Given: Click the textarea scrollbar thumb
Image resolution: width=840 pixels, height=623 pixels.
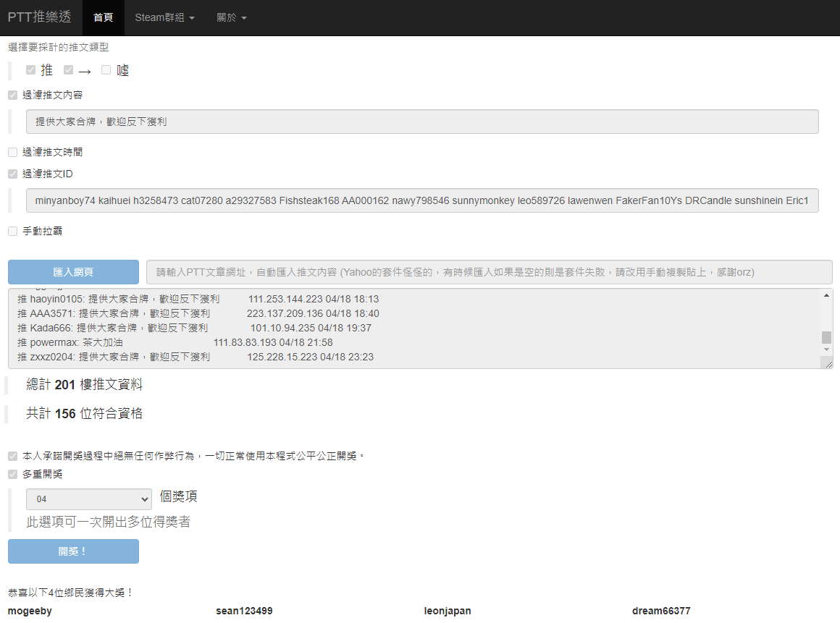Looking at the screenshot, I should 827,337.
